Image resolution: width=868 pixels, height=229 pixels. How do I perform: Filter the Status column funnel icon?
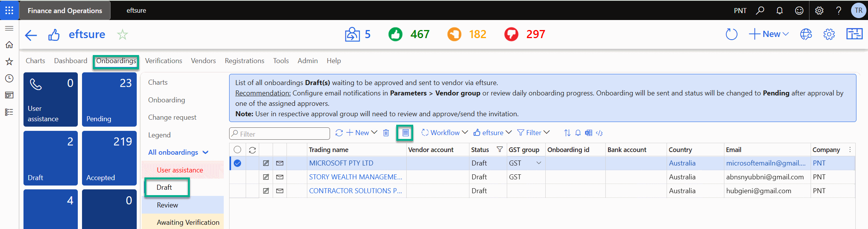499,149
